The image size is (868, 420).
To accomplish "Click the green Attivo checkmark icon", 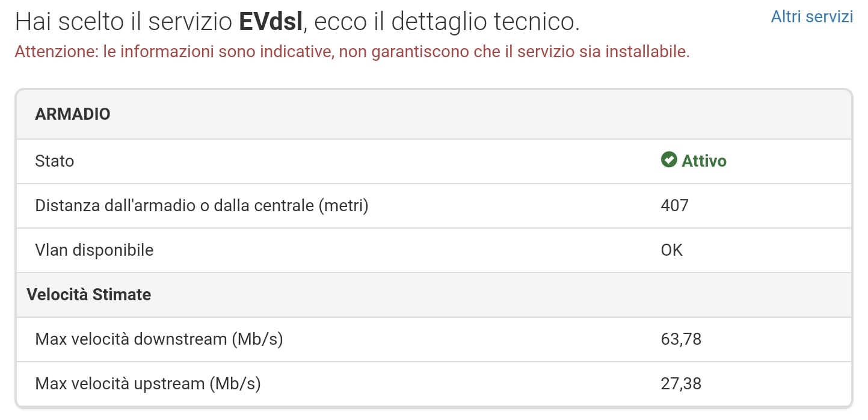I will click(x=668, y=160).
